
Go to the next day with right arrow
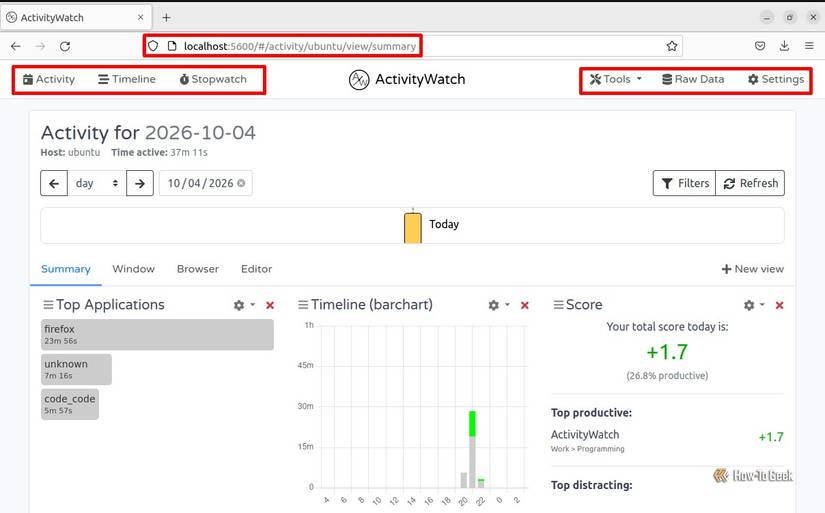140,183
